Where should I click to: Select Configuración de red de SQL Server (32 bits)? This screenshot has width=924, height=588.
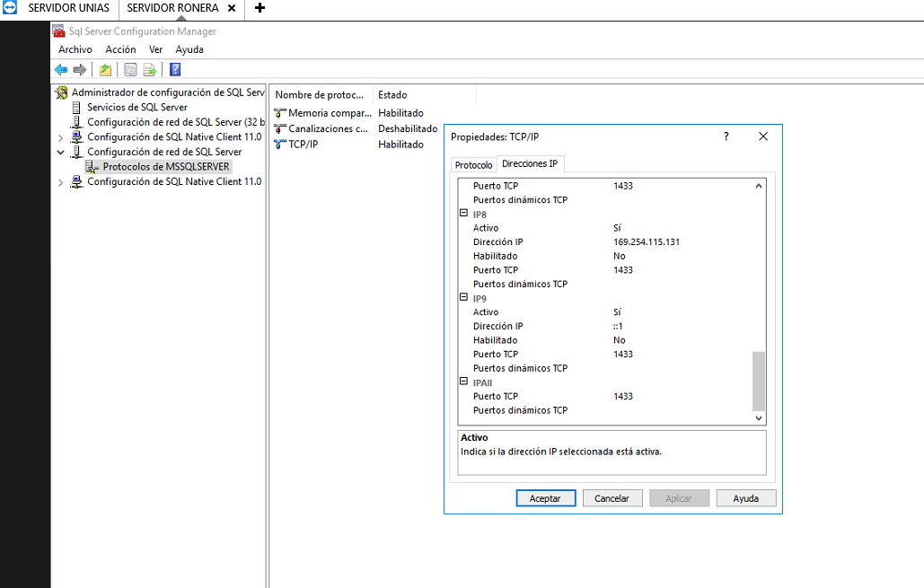pos(176,122)
